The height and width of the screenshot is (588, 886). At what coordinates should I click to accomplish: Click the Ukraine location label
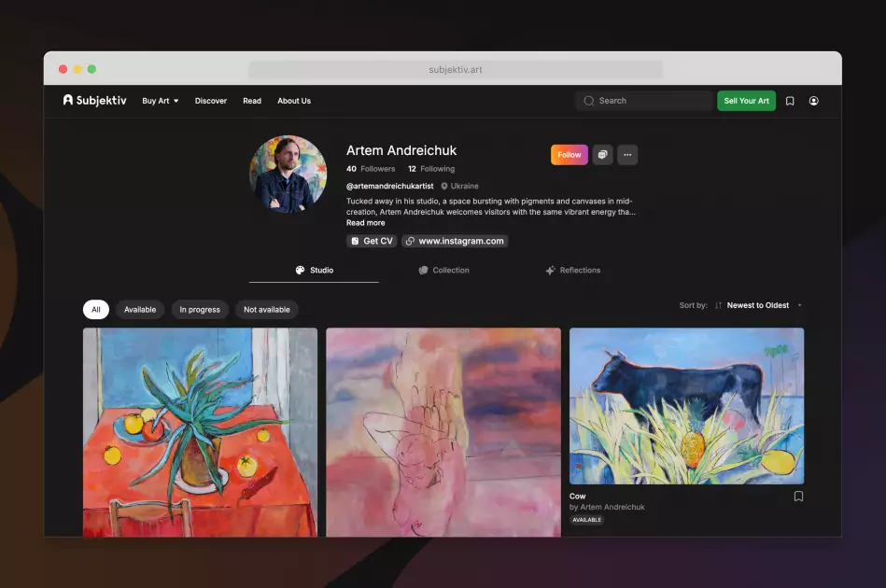(459, 186)
